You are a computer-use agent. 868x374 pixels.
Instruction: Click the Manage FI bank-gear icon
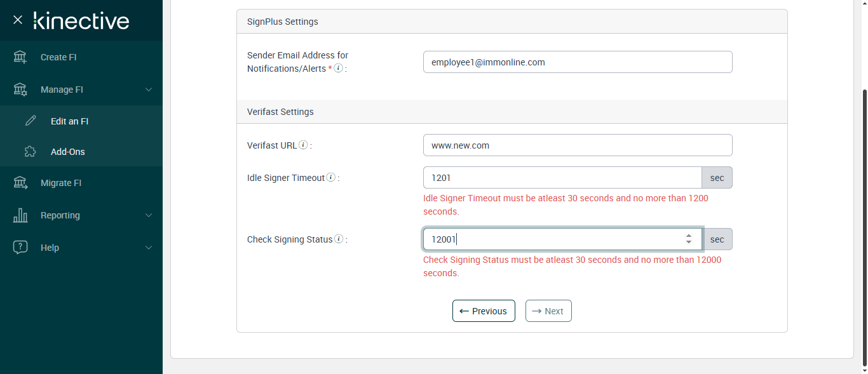[20, 90]
